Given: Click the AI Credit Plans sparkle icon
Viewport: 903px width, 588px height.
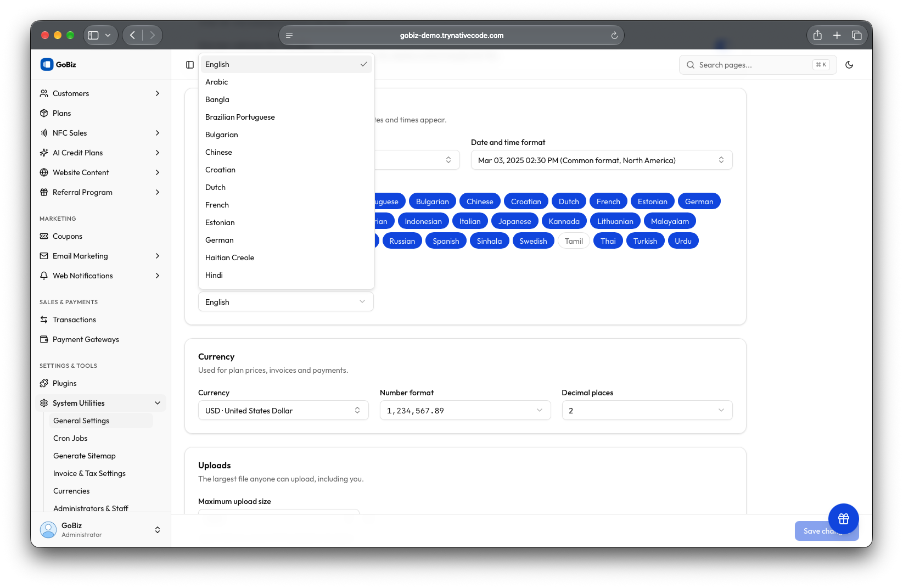Looking at the screenshot, I should pos(44,153).
